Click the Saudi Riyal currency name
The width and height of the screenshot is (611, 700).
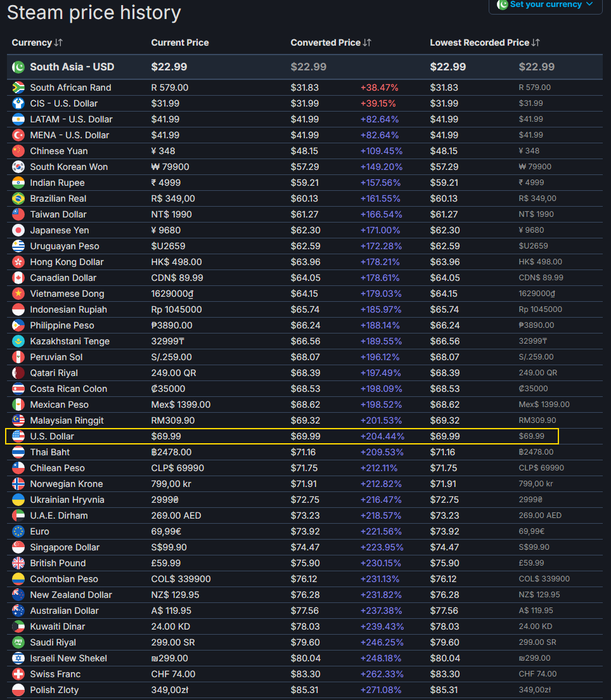tap(53, 642)
